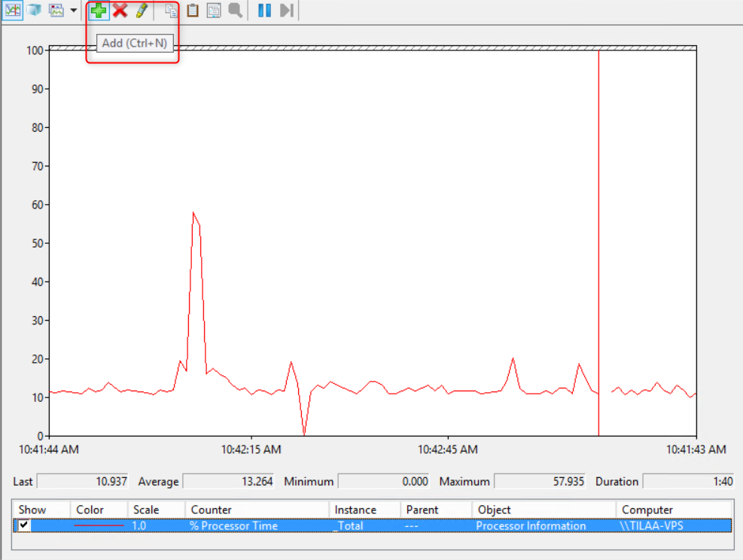Click Update Data step-forward icon
The width and height of the screenshot is (743, 560).
[x=286, y=11]
